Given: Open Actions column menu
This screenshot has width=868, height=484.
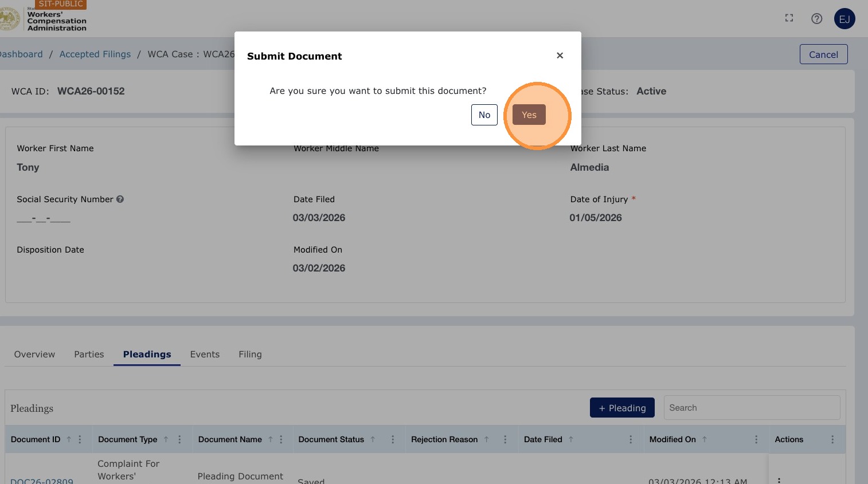Looking at the screenshot, I should (x=832, y=439).
